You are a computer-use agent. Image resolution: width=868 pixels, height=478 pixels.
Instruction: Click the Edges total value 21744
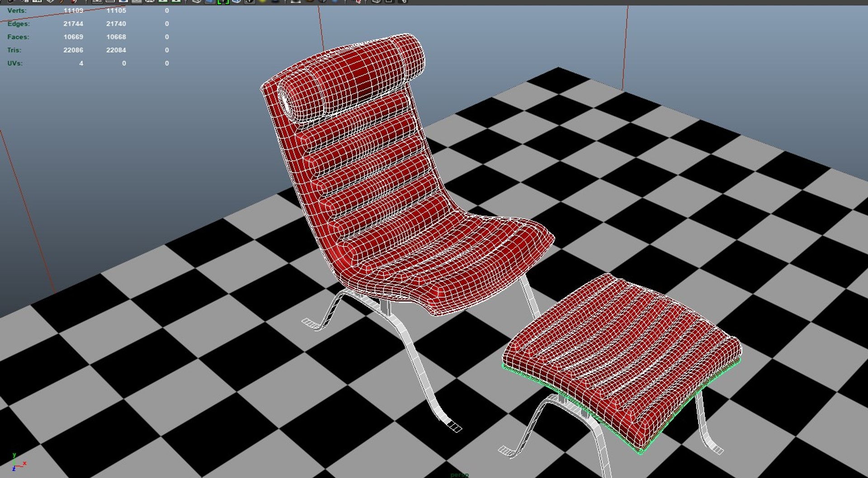pyautogui.click(x=73, y=24)
